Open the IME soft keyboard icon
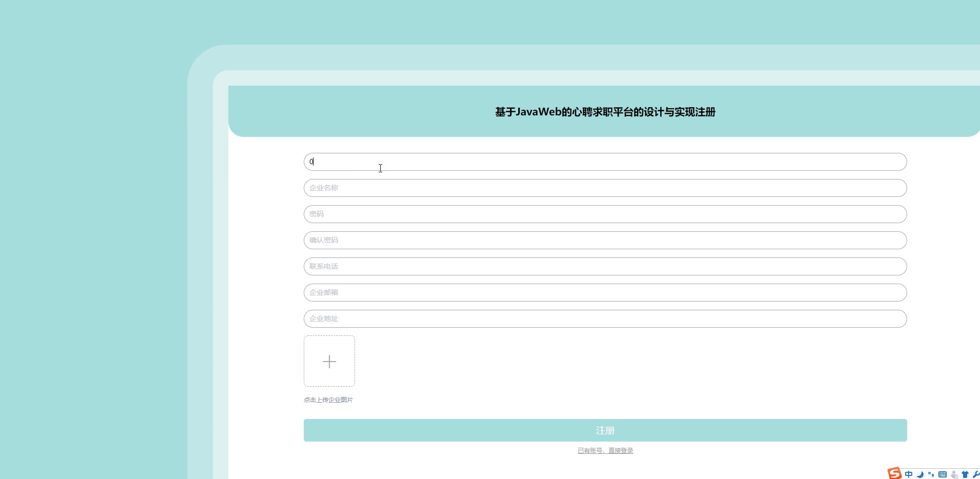 pos(943,474)
